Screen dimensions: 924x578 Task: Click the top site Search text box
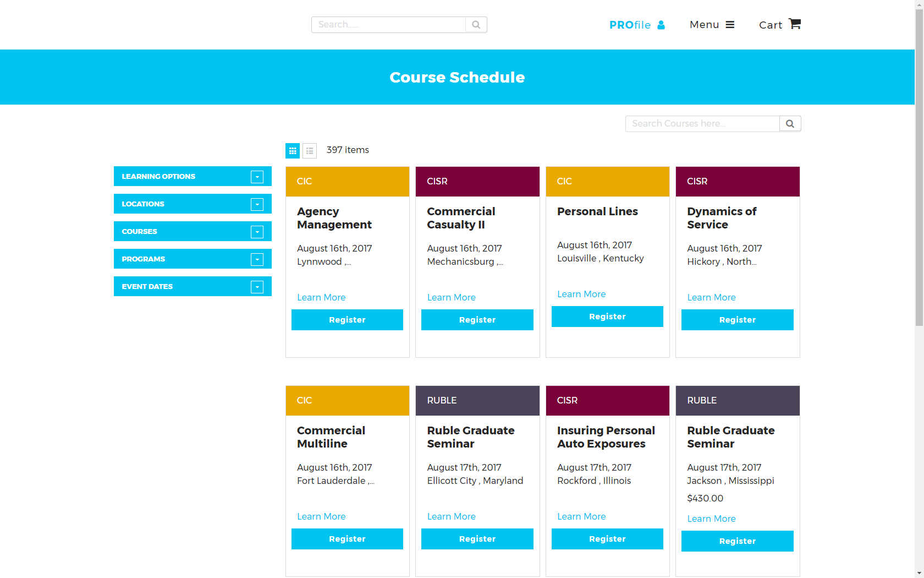click(388, 25)
